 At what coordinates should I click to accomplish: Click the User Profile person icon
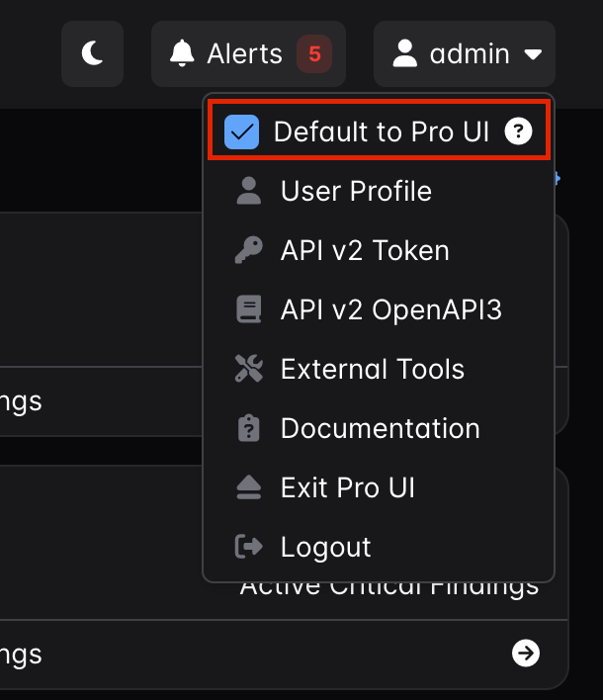(x=249, y=191)
